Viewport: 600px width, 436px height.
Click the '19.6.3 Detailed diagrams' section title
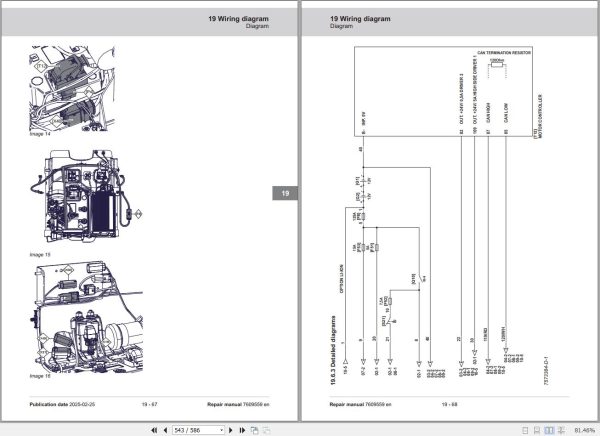[333, 350]
